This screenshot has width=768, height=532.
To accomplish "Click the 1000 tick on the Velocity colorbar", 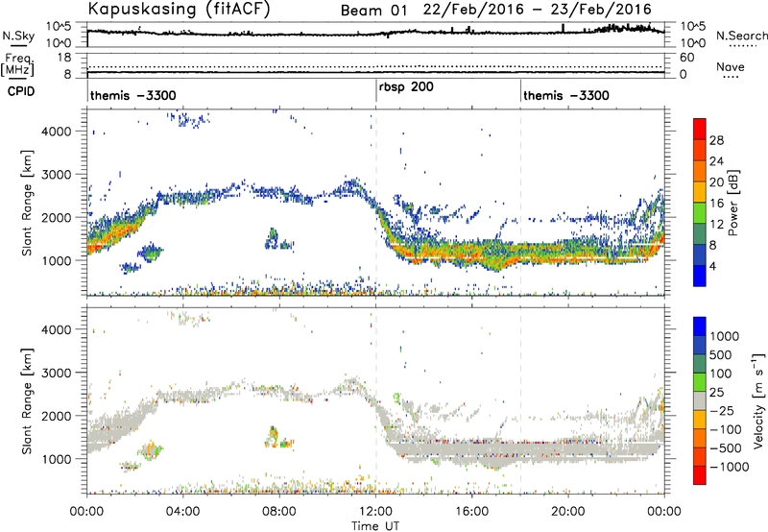I will pyautogui.click(x=725, y=336).
